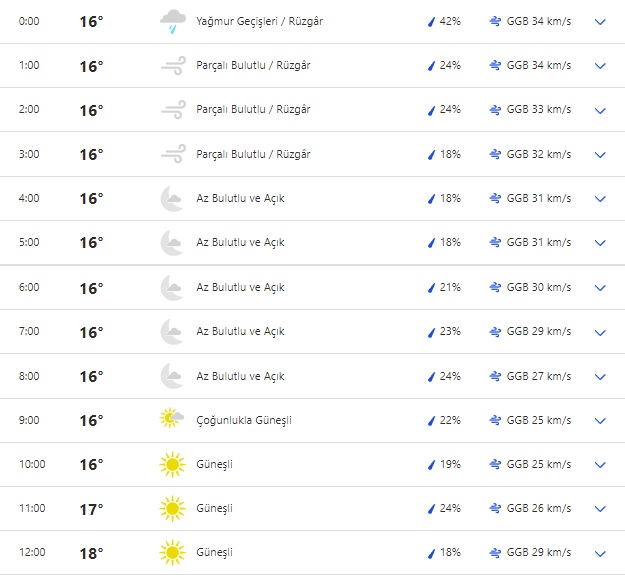Click the 21% precipitation chance at 6:00
The image size is (625, 575).
click(x=450, y=288)
